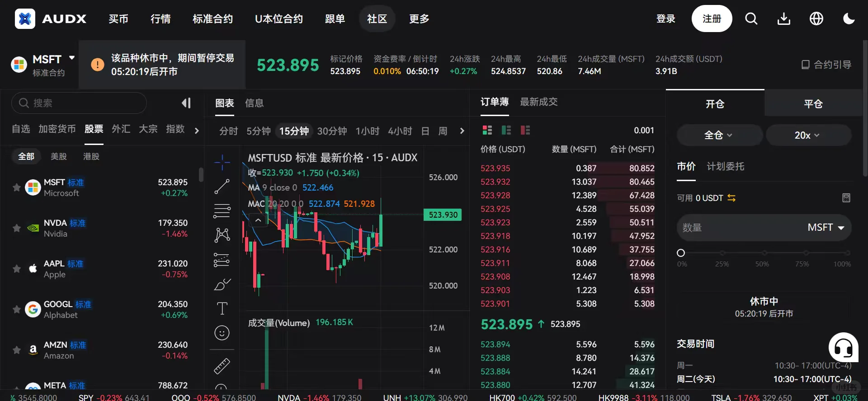
Task: Click the 523.935 ask price
Action: [x=495, y=168]
